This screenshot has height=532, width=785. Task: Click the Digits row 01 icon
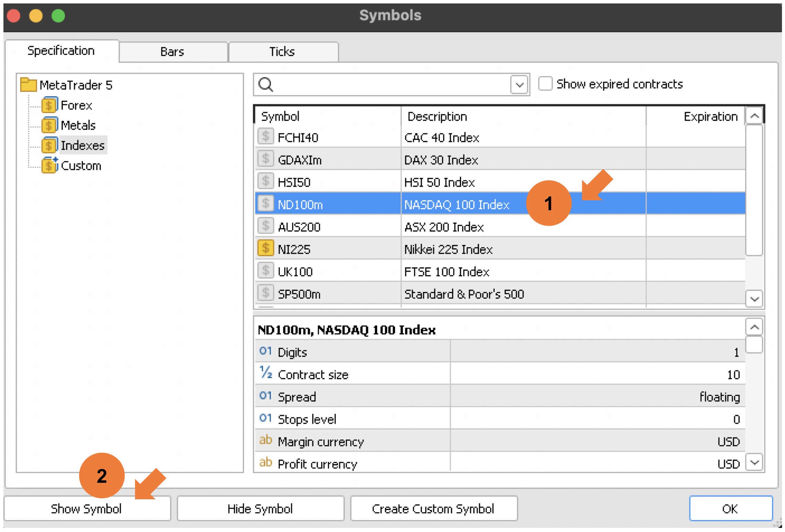[265, 351]
